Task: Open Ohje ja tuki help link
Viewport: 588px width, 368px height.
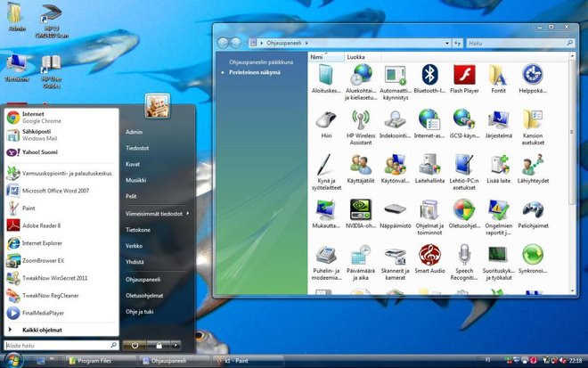Action: 140,311
